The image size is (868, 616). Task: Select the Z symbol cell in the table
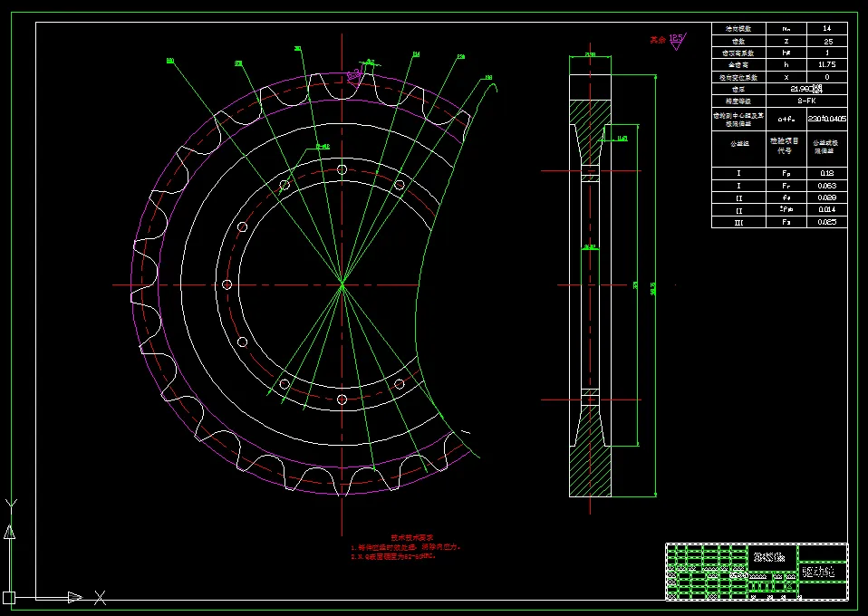[786, 42]
